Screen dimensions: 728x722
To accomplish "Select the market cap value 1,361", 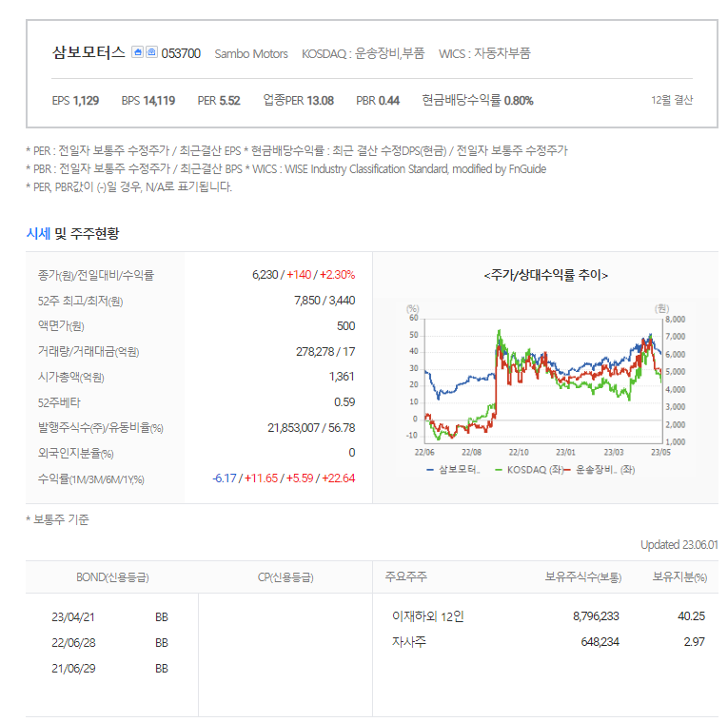I will (x=342, y=377).
